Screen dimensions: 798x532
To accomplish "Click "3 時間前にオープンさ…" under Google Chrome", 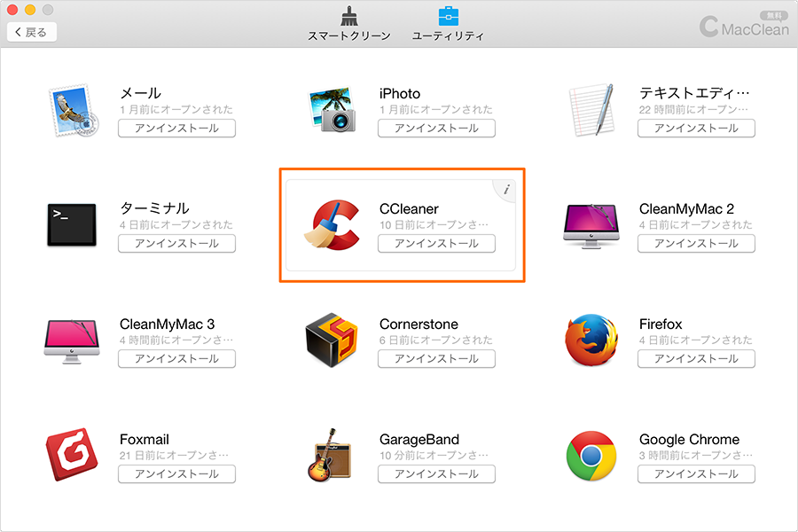I will tap(696, 455).
